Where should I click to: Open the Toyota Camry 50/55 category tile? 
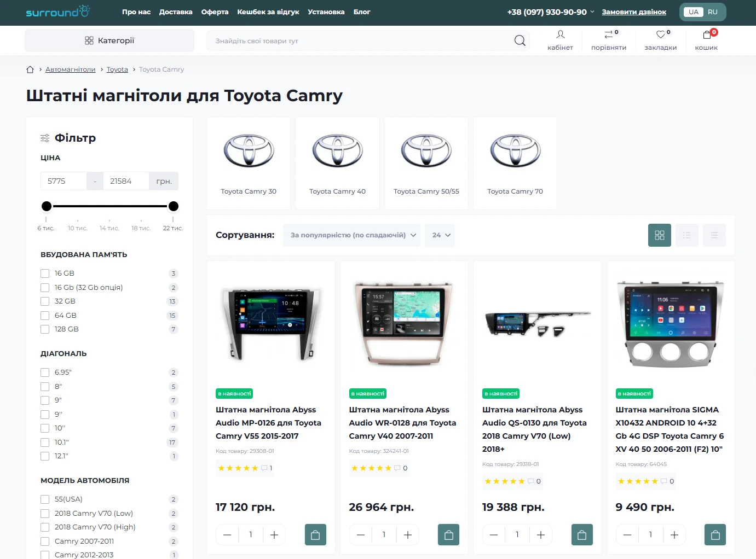(426, 163)
